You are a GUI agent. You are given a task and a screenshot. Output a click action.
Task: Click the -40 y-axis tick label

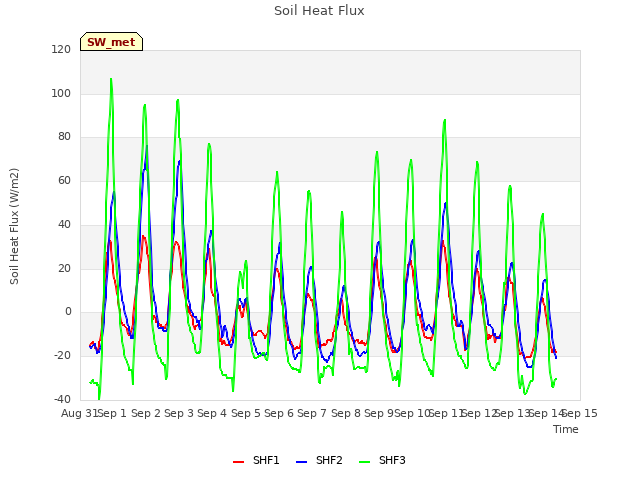coord(62,399)
